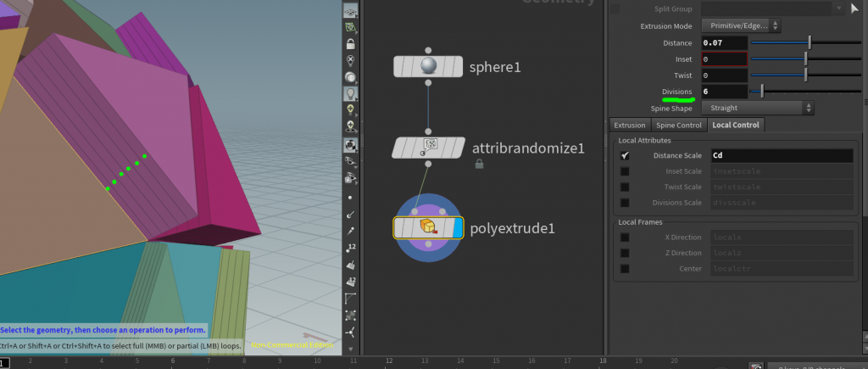Toggle the display point trails icon
The height and width of the screenshot is (369, 868).
point(350,231)
